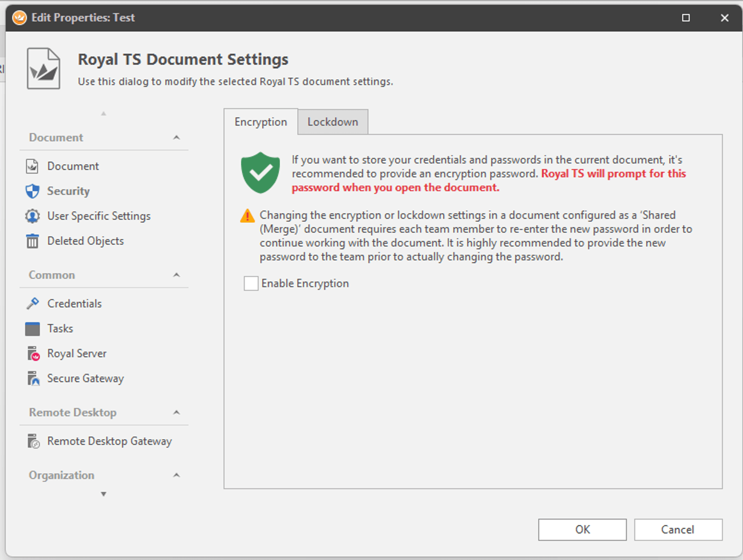
Task: Enable the Encryption checkbox
Action: (x=251, y=283)
